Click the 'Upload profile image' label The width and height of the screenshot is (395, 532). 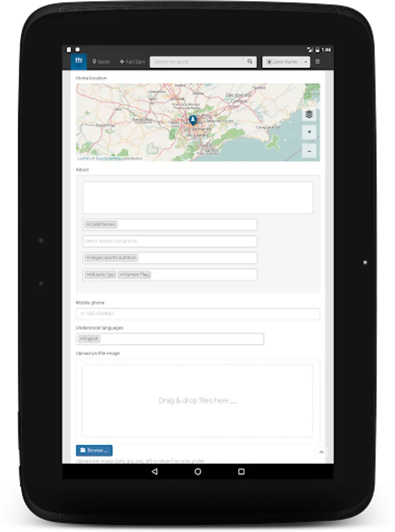coord(98,353)
